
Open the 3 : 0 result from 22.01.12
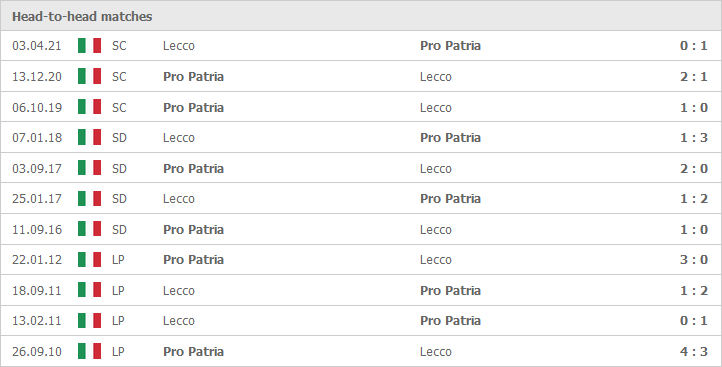693,260
